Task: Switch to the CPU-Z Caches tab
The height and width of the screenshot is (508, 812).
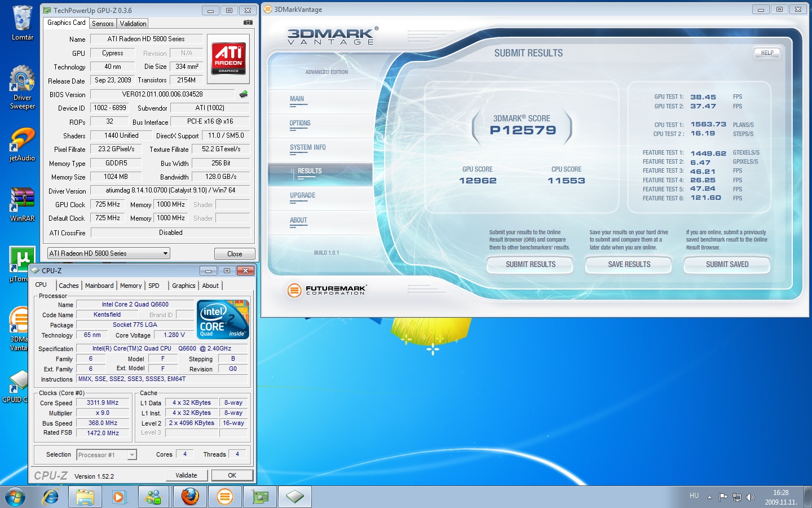Action: click(x=69, y=286)
